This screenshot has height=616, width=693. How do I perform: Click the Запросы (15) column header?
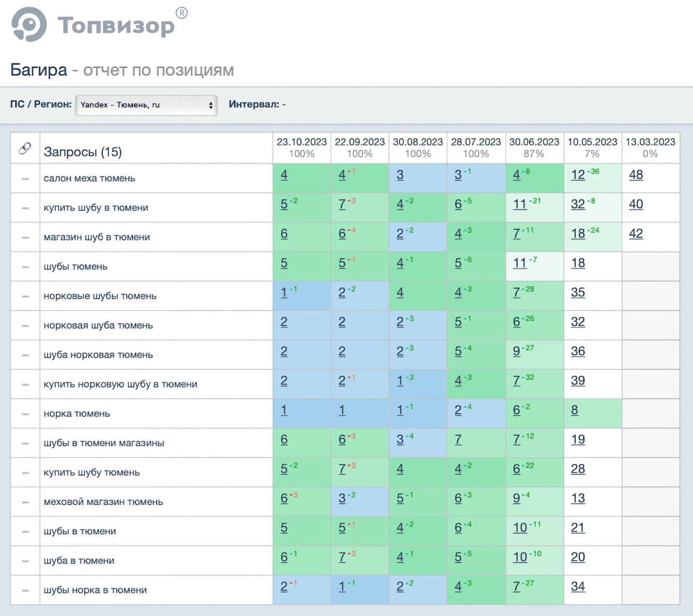[x=83, y=152]
